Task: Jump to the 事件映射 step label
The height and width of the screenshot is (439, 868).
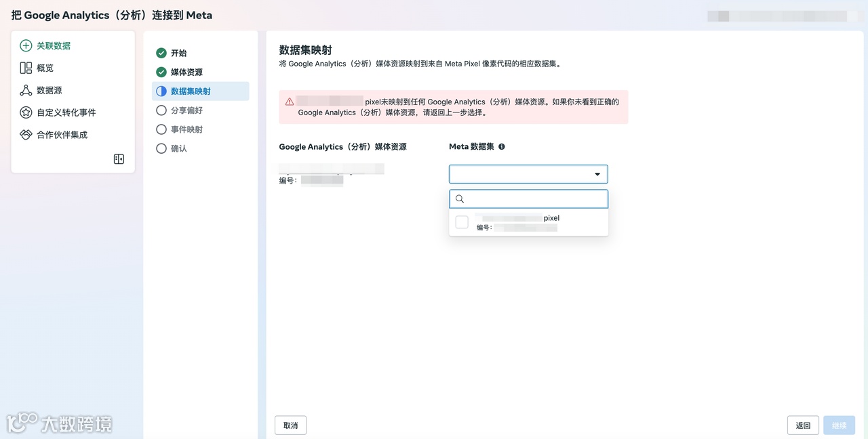Action: click(x=186, y=129)
